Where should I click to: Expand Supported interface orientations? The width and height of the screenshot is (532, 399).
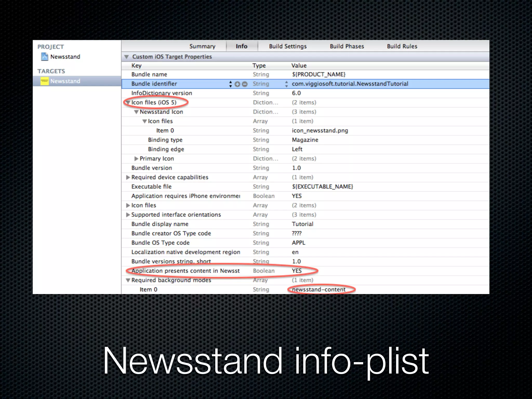click(x=128, y=215)
